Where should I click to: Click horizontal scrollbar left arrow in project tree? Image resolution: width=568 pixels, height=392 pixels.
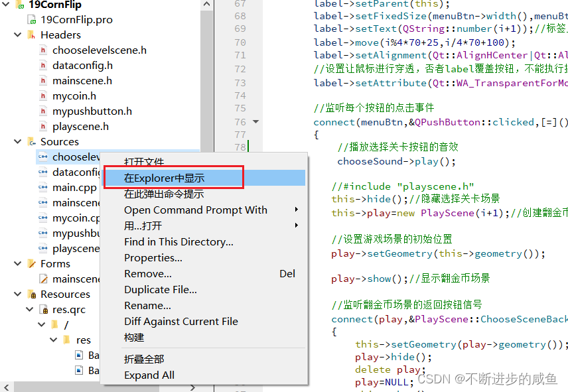(6, 387)
